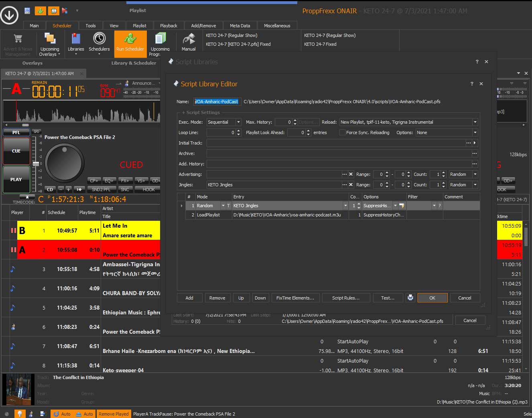Open the Miscellaneous ribbon tab

point(277,26)
